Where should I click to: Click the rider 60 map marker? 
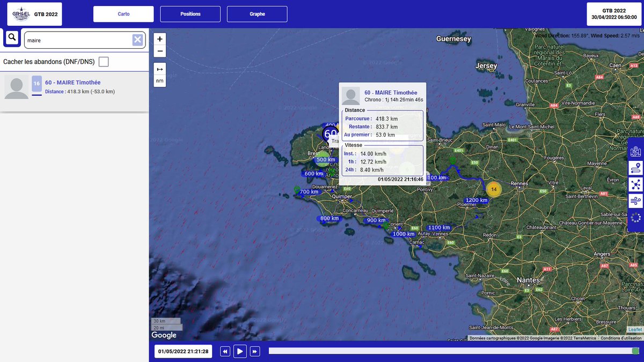pyautogui.click(x=330, y=134)
